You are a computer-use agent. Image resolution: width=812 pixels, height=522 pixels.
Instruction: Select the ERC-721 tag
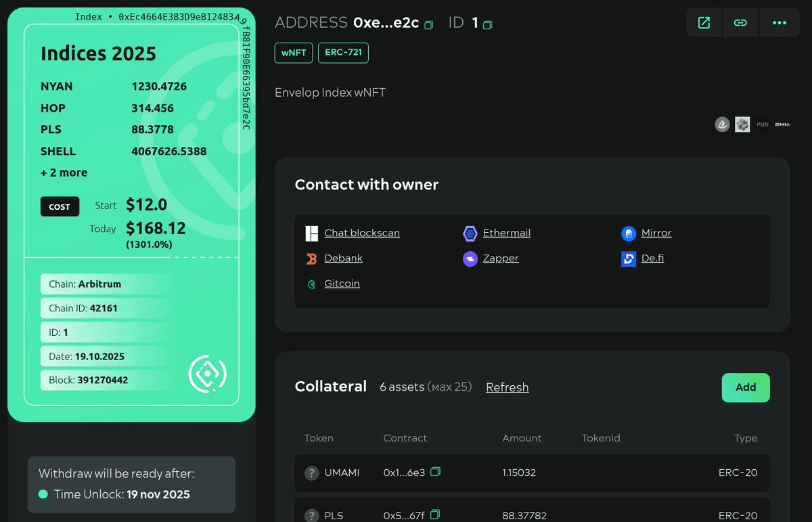(x=343, y=53)
